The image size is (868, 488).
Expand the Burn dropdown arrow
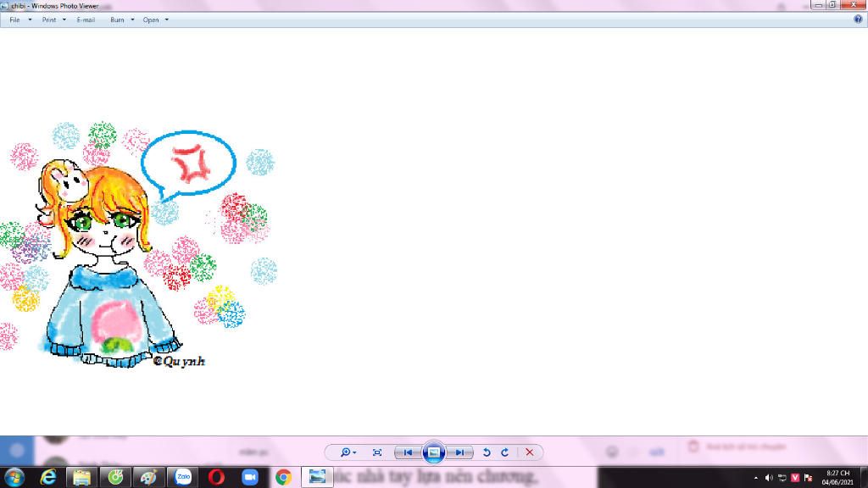coord(132,20)
